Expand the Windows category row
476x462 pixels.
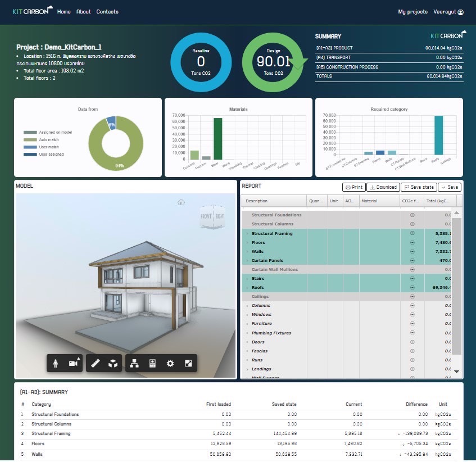click(247, 315)
